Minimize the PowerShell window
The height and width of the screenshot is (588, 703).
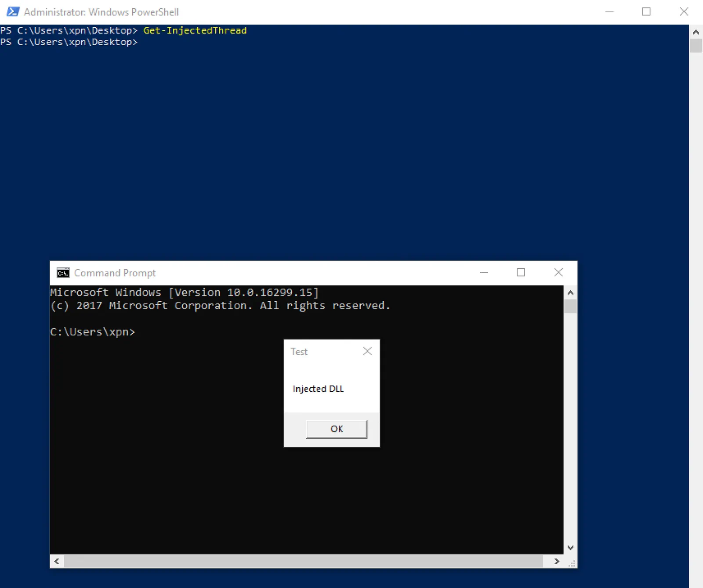[609, 12]
